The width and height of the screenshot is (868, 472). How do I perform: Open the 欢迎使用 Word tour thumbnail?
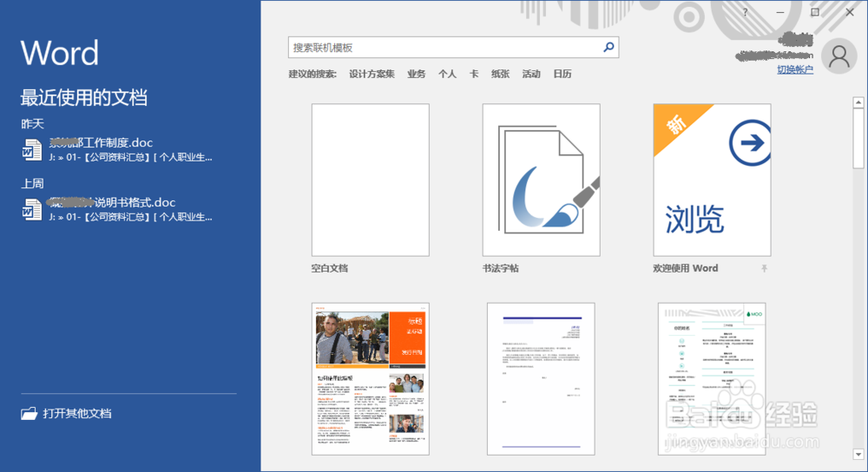coord(712,180)
